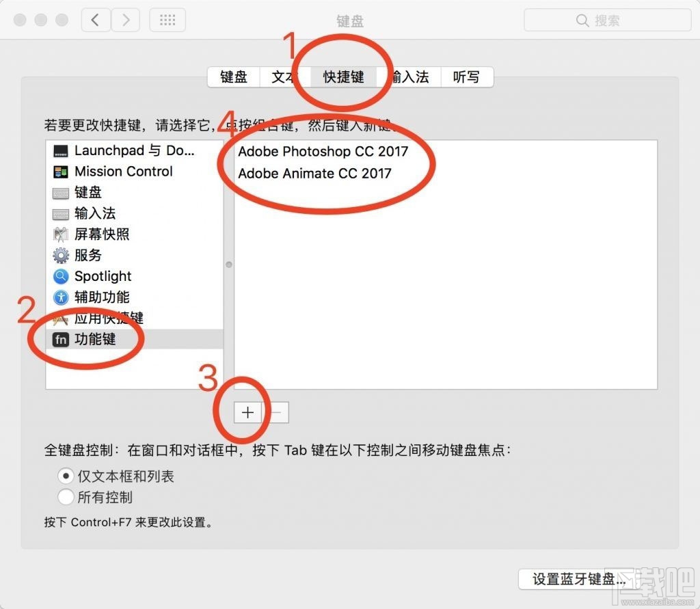Select Adobe Photoshop CC 2017 in the list
The image size is (700, 609).
pos(323,151)
